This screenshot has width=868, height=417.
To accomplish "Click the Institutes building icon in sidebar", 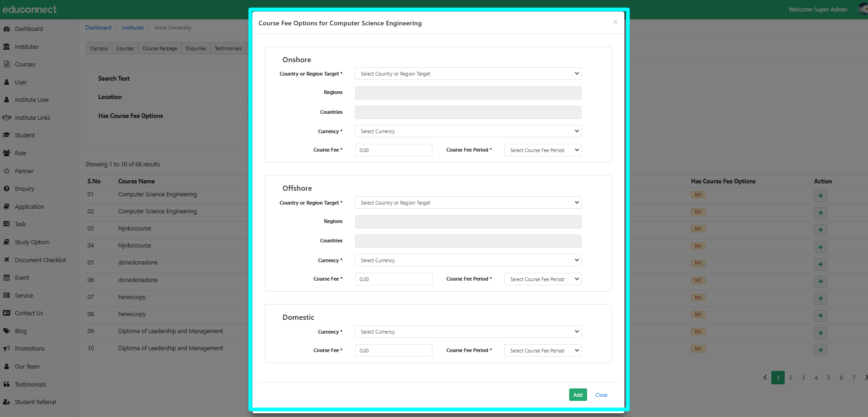I will (x=6, y=47).
